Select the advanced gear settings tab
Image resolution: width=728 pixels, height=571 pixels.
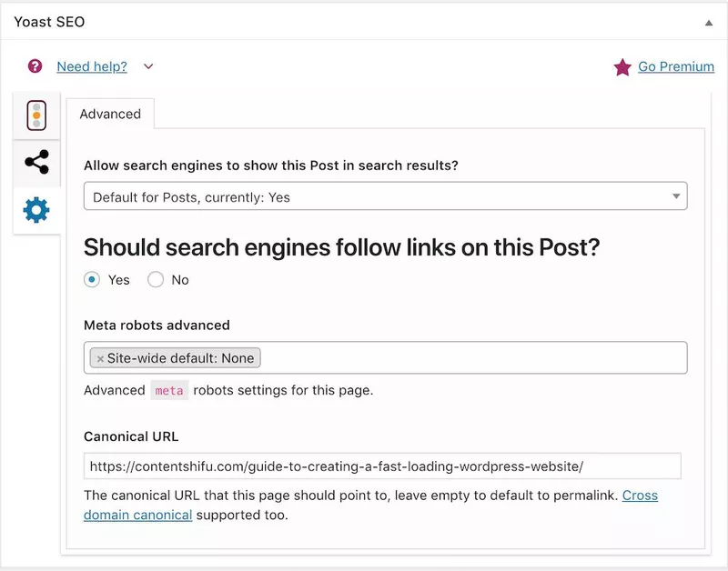click(36, 210)
